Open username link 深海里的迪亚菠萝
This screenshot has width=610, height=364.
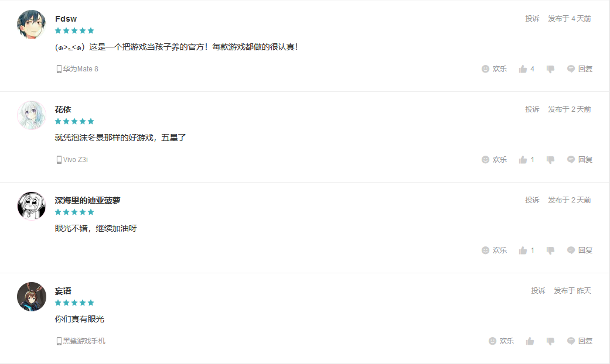pyautogui.click(x=87, y=201)
